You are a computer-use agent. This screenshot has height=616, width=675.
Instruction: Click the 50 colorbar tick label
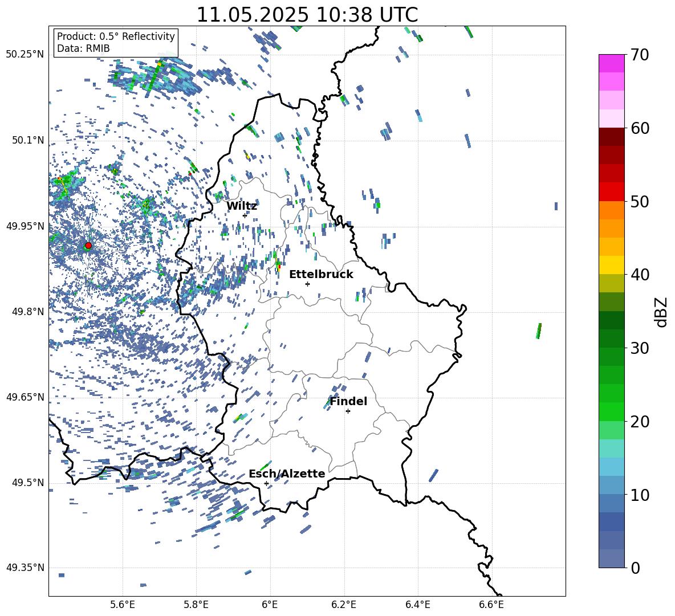tap(640, 201)
